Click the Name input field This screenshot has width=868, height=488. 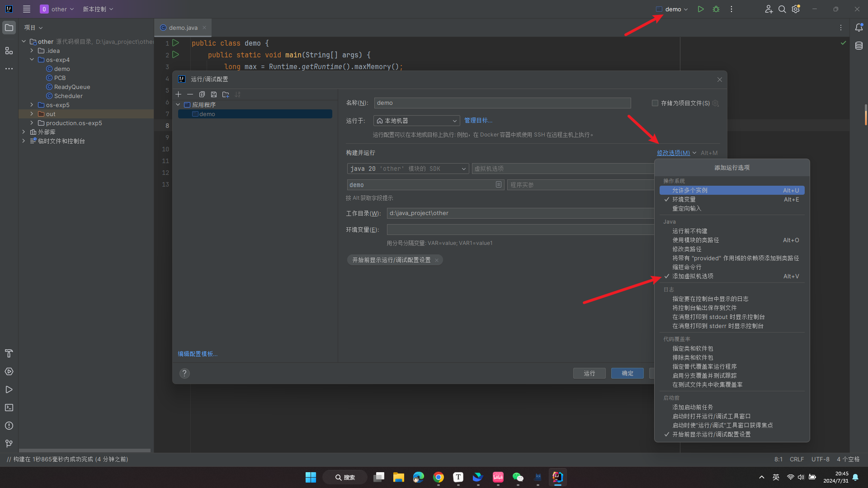pyautogui.click(x=502, y=103)
